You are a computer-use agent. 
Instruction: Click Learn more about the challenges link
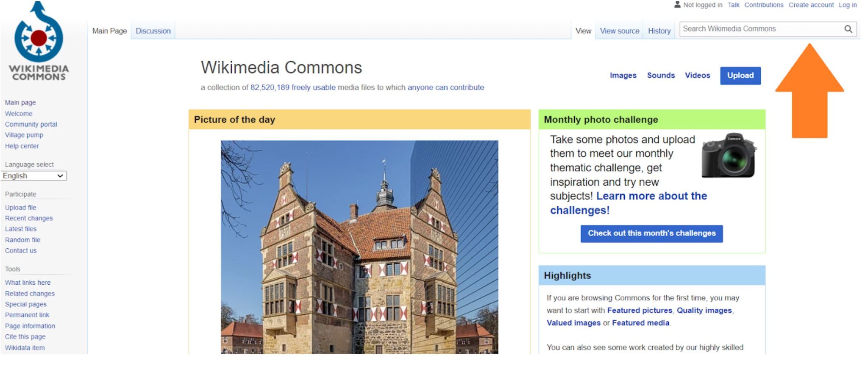coord(629,203)
